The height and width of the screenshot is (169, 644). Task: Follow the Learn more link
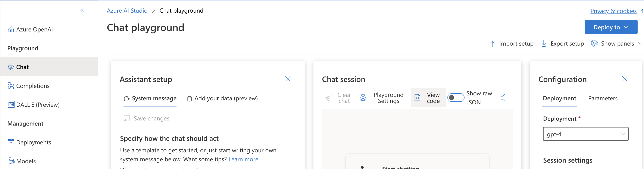coord(243,159)
